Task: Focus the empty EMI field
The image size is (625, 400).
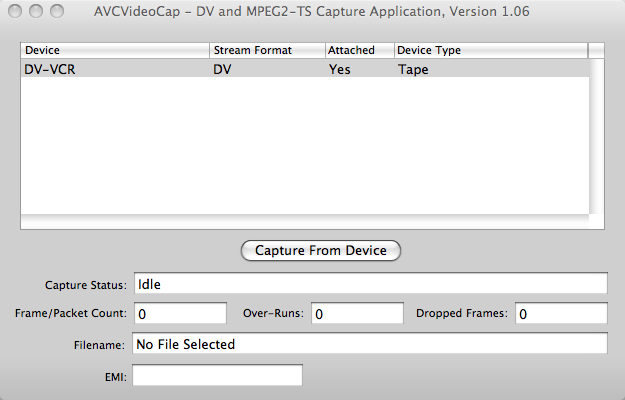Action: (x=218, y=375)
